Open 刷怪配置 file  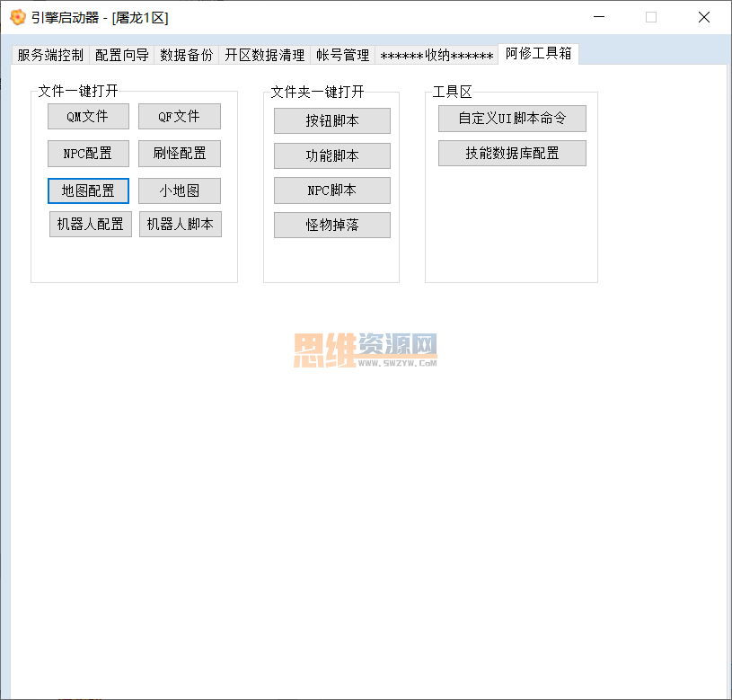click(x=180, y=153)
